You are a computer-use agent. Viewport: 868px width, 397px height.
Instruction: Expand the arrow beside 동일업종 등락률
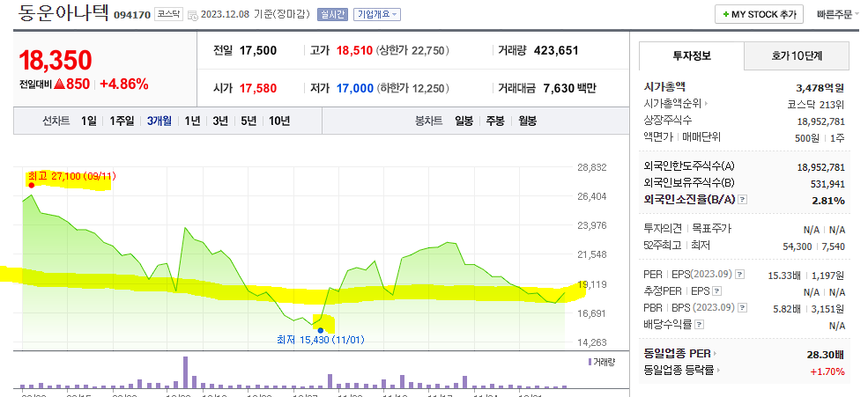coord(718,371)
